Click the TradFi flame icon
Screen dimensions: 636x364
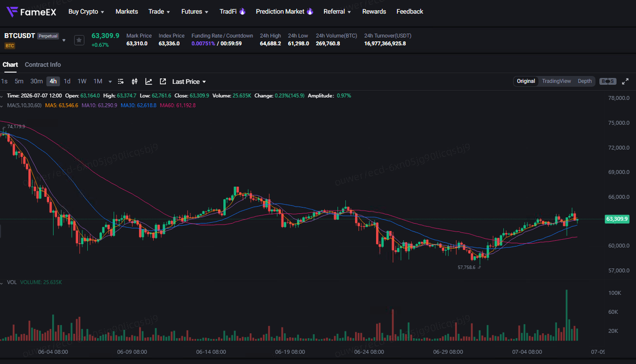point(242,11)
